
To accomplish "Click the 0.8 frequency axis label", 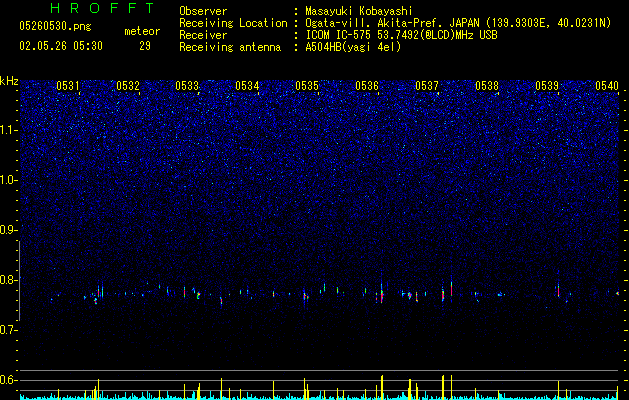I will (9, 280).
